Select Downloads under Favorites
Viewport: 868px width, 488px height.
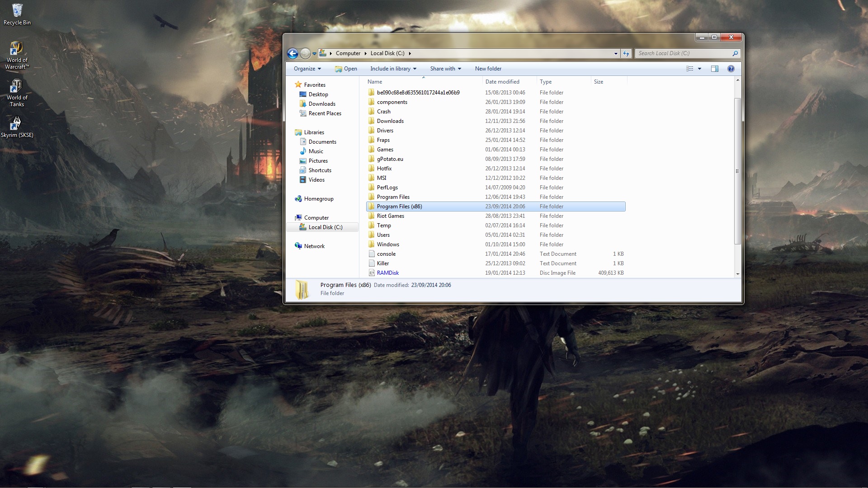coord(321,104)
